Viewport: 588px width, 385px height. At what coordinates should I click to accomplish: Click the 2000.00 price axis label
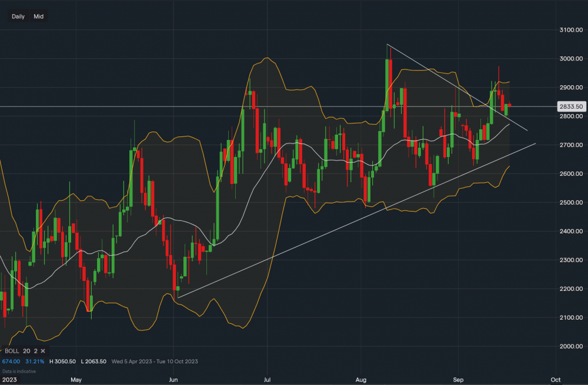click(x=570, y=346)
